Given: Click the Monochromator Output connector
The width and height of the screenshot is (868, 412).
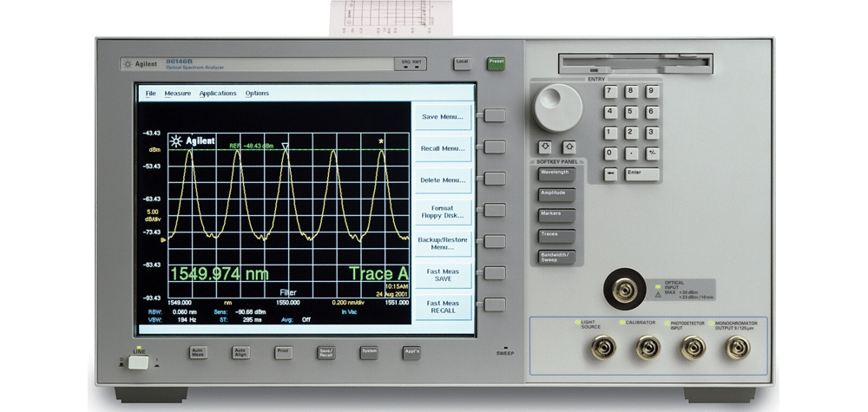Looking at the screenshot, I should pyautogui.click(x=738, y=347).
